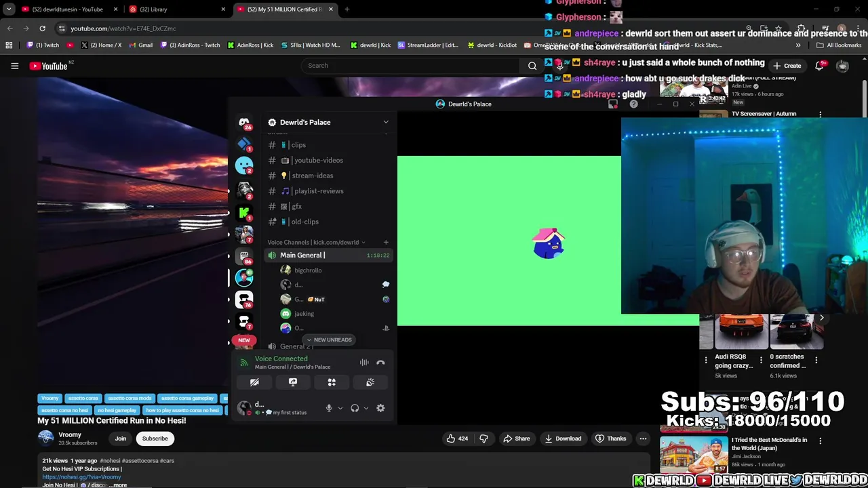Open Discord direct messages home icon
Viewport: 868px width, 488px height.
[244, 122]
